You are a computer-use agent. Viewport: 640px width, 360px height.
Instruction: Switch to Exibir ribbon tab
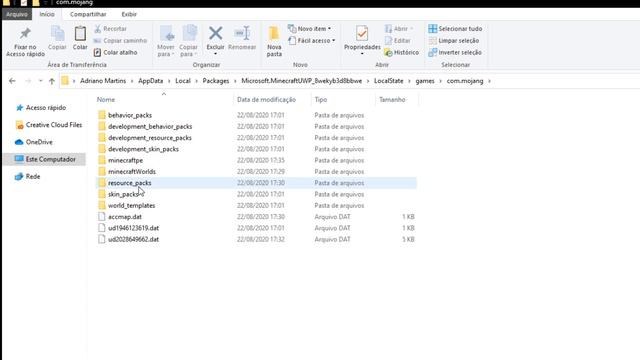click(x=129, y=14)
